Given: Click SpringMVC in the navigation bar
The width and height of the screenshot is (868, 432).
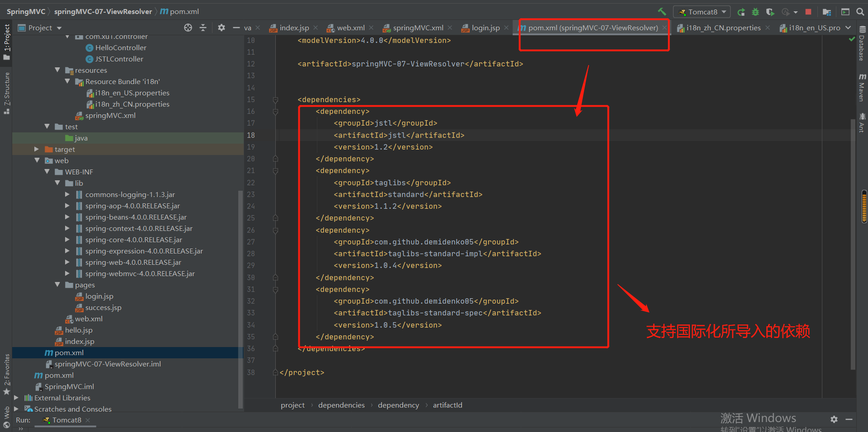Looking at the screenshot, I should pyautogui.click(x=26, y=11).
